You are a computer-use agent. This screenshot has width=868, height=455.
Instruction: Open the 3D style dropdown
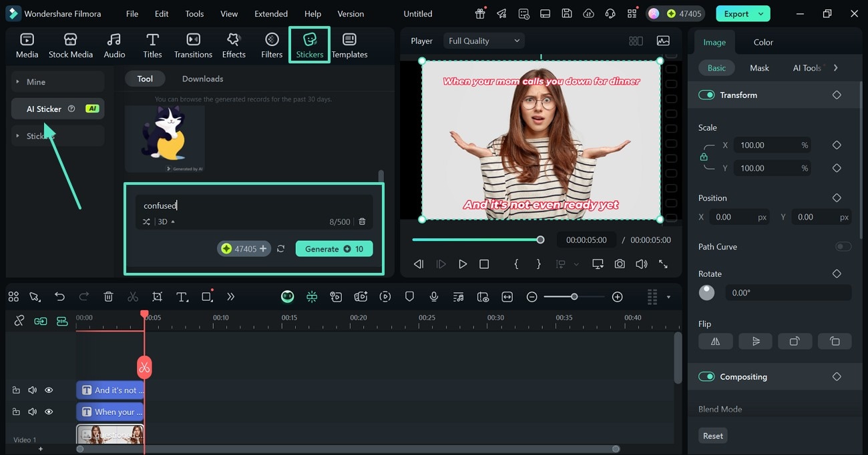pos(166,221)
